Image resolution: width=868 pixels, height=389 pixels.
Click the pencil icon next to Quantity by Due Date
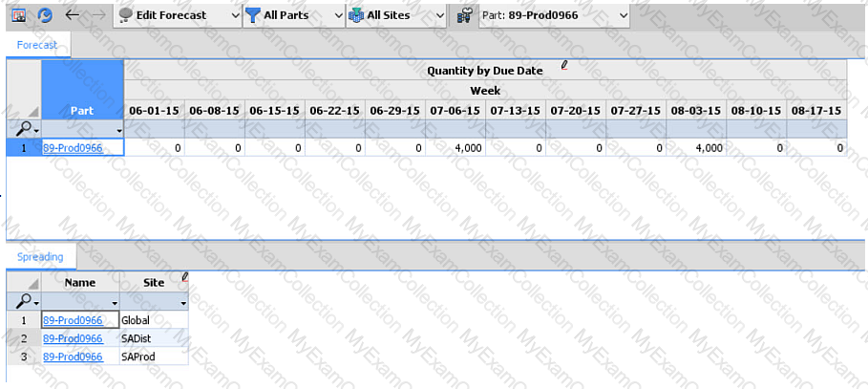click(564, 65)
